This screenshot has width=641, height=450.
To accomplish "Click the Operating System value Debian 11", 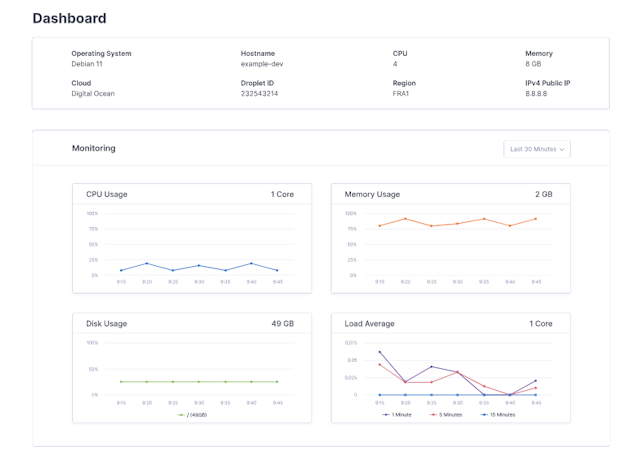I will click(87, 64).
